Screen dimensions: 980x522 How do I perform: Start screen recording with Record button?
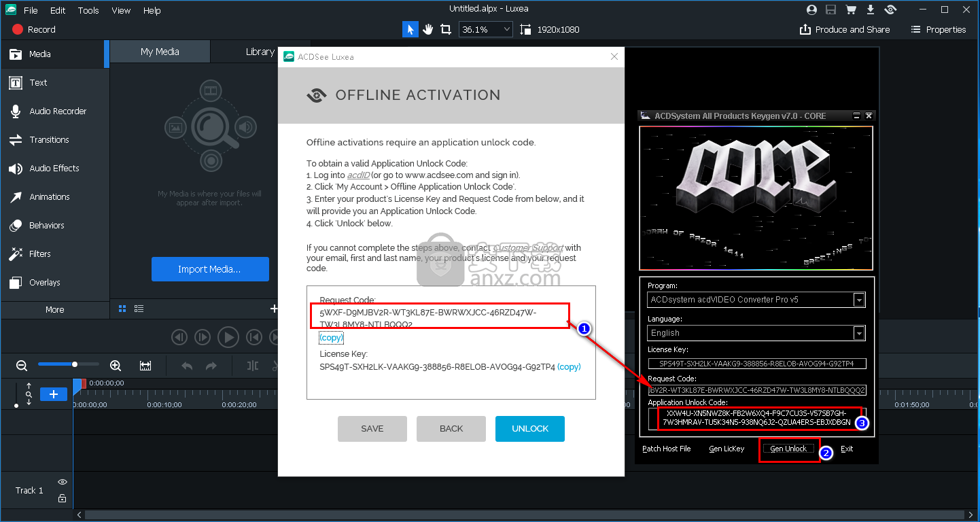click(x=33, y=29)
